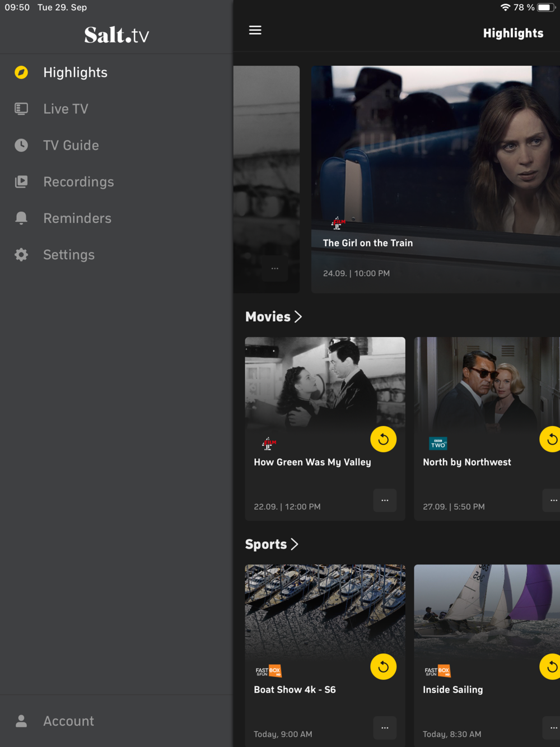560x747 pixels.
Task: Tap the Tue 29. Sep date in status bar
Action: pos(62,7)
